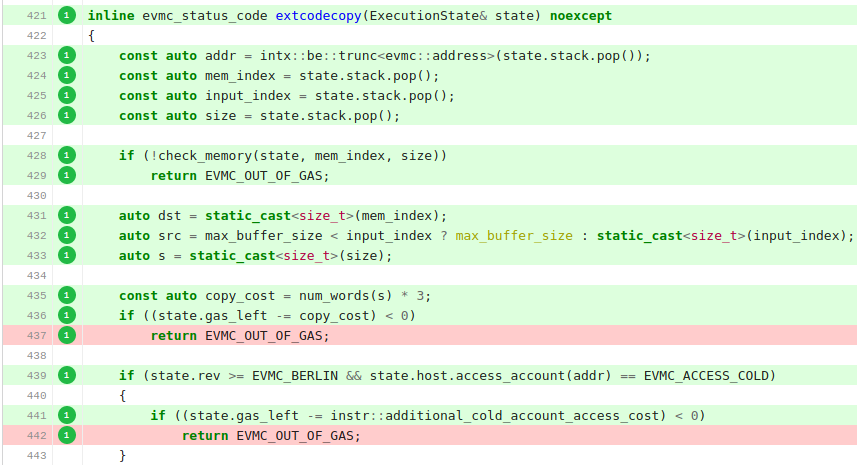
Task: Select line number 434
Action: 37,275
